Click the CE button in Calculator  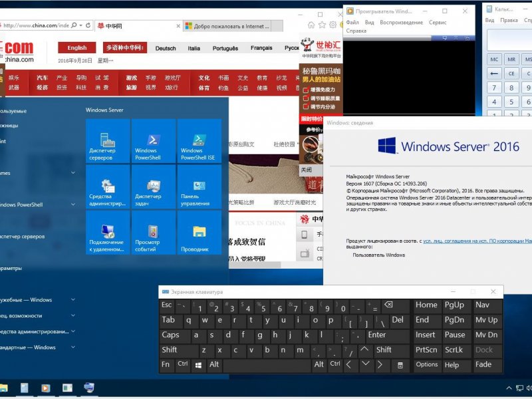[511, 73]
